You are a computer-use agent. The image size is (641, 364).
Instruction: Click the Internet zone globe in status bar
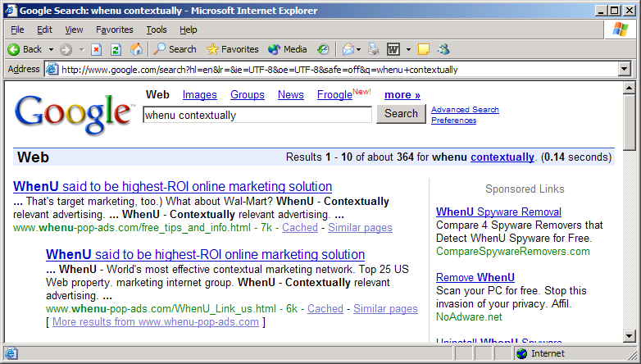click(x=521, y=353)
